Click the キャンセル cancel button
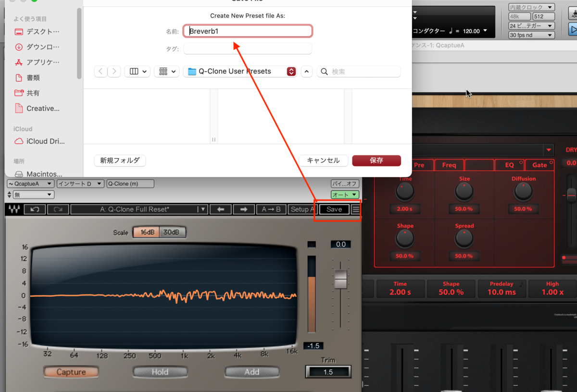The height and width of the screenshot is (392, 577). (x=323, y=160)
